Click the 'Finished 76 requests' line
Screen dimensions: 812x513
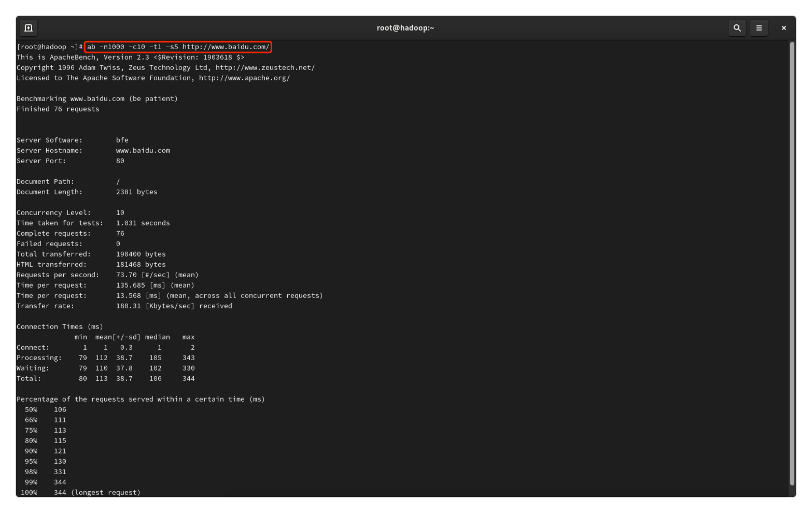[x=58, y=109]
